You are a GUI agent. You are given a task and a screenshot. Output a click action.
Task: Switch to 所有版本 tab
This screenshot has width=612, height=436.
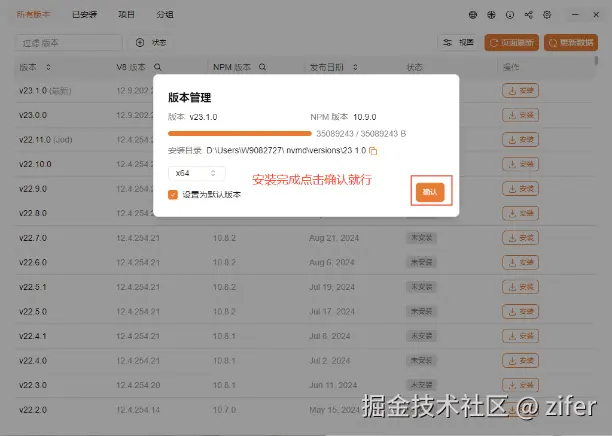pyautogui.click(x=33, y=15)
